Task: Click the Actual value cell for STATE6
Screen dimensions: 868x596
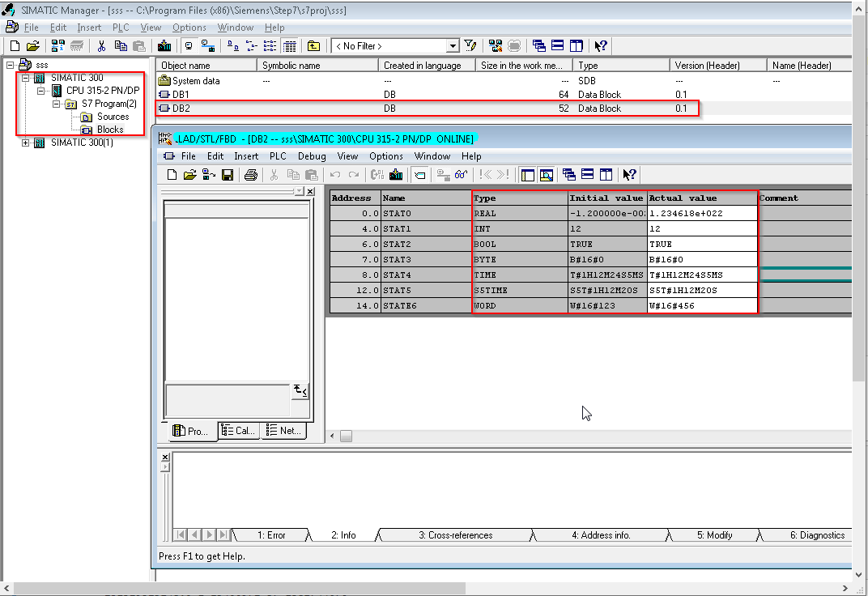Action: point(701,305)
